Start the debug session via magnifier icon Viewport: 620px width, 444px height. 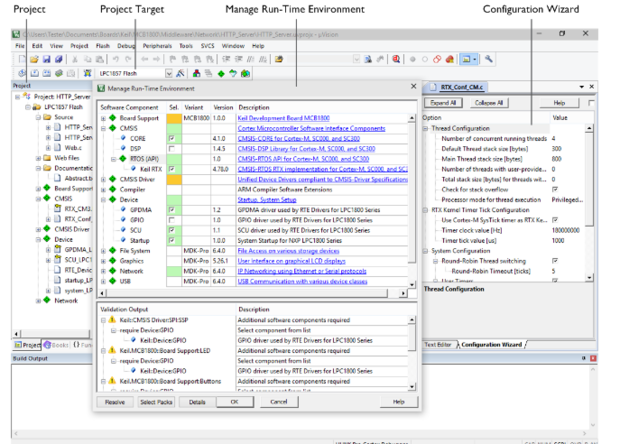tap(396, 59)
